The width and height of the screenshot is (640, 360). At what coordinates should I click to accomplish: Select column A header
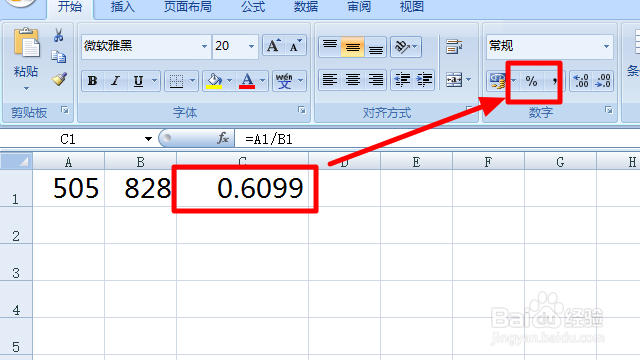(69, 162)
